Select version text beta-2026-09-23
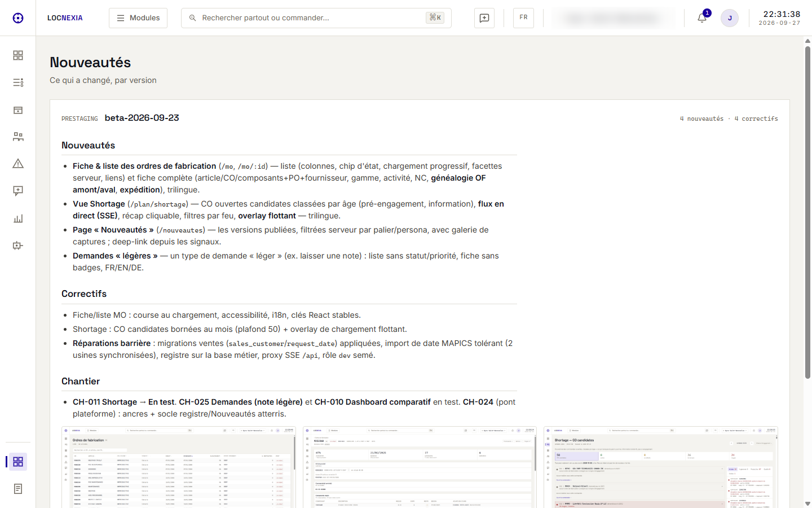Viewport: 812px width, 508px height. click(142, 118)
